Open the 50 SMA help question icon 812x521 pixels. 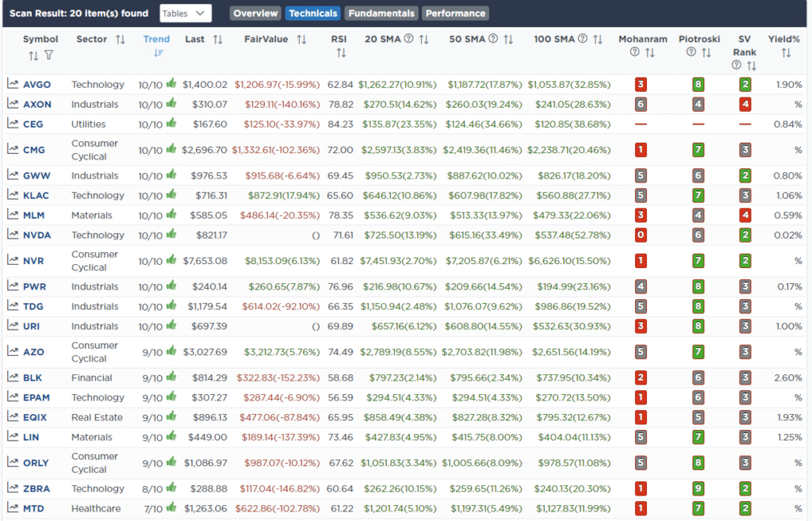[x=493, y=38]
